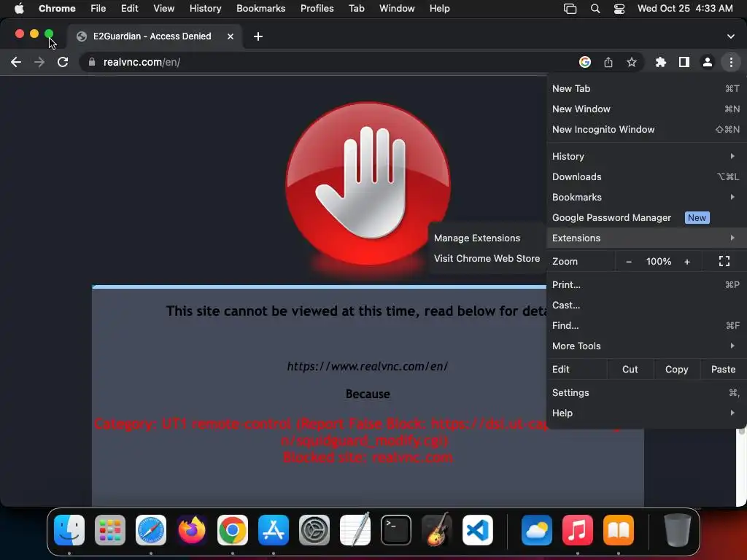Choose Print... from the menu
The height and width of the screenshot is (560, 747).
646,285
